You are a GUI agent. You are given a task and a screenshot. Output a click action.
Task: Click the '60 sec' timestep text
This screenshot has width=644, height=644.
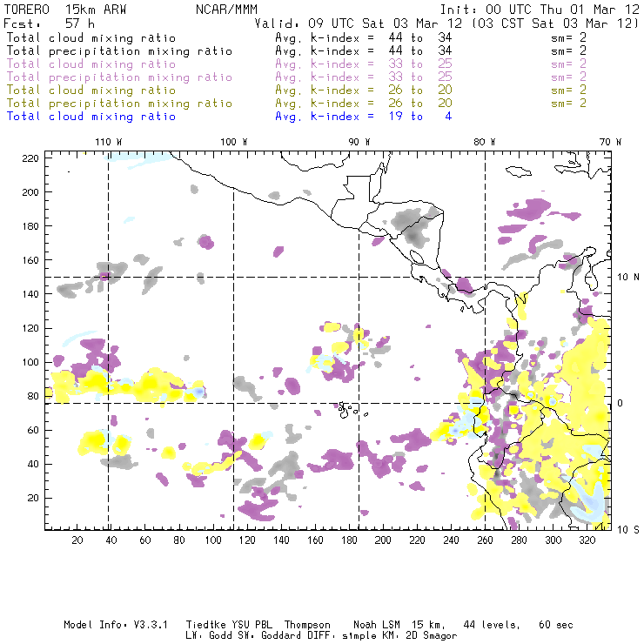click(556, 625)
